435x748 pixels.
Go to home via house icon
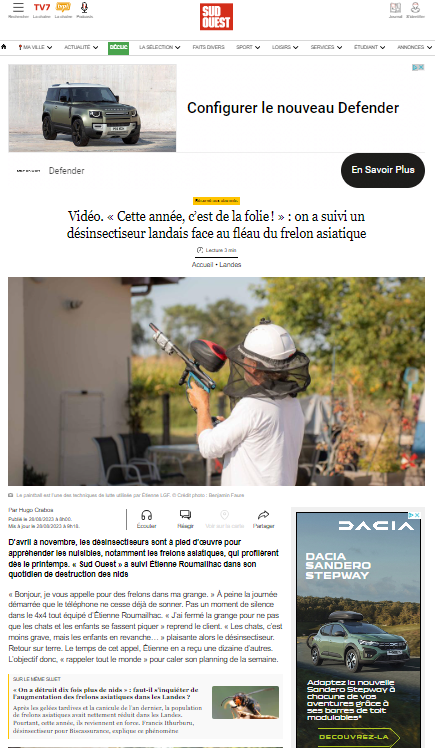4,47
